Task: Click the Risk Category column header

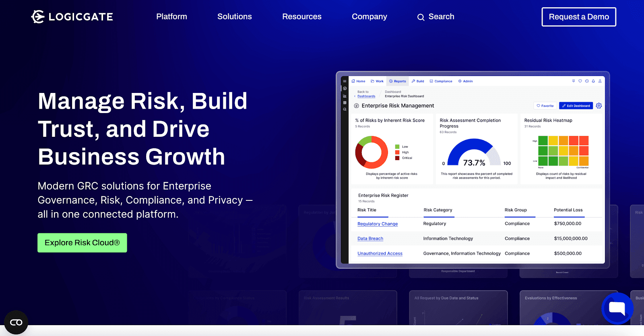Action: 438,210
